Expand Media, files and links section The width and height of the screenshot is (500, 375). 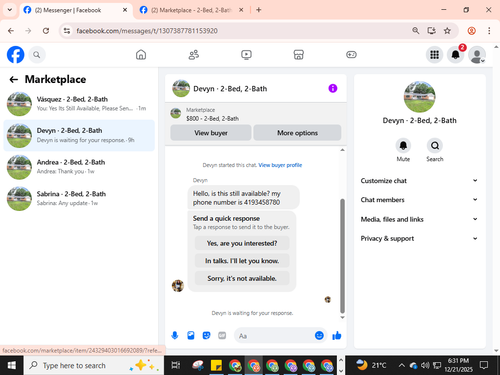tap(419, 219)
